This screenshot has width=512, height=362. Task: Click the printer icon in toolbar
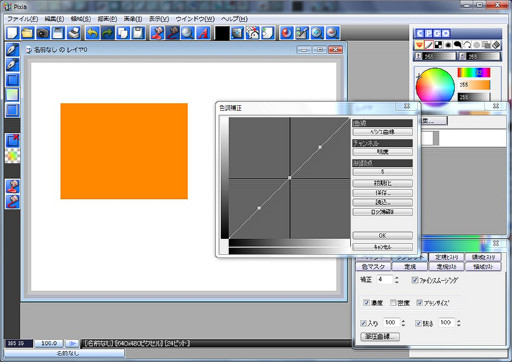point(74,33)
